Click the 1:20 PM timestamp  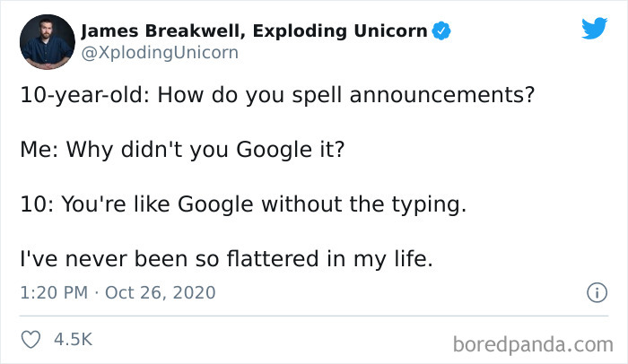[x=55, y=293]
